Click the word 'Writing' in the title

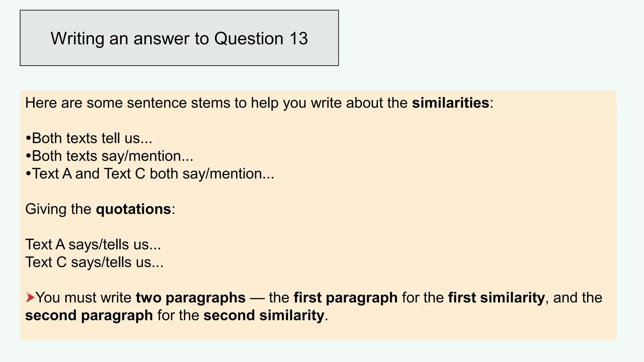click(77, 38)
